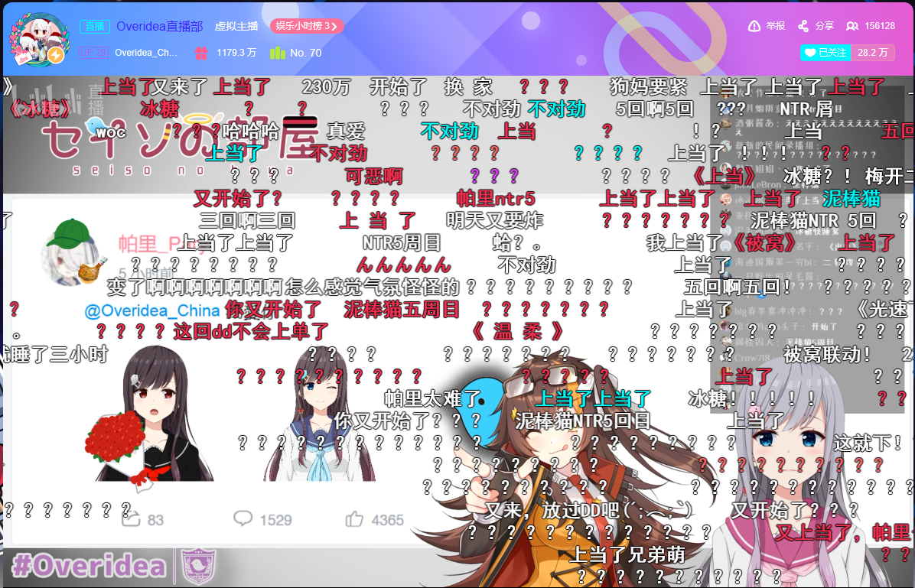Click the pink gift icon

[x=200, y=53]
